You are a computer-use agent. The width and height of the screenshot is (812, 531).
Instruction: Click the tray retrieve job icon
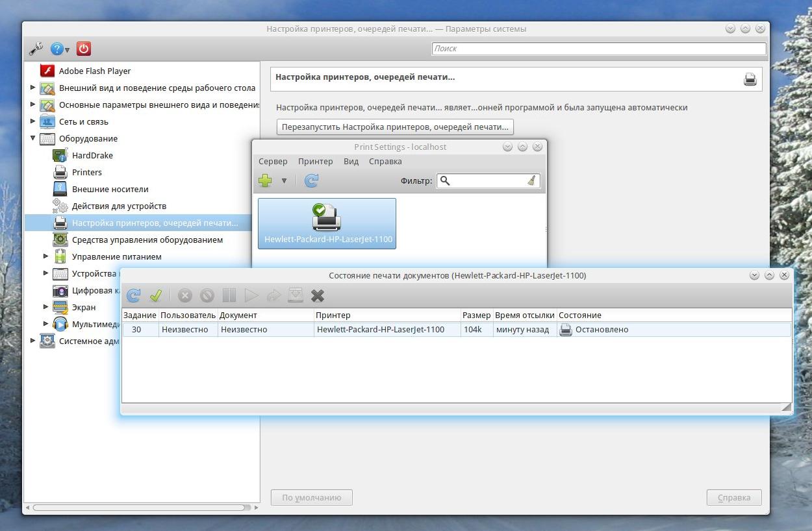296,295
